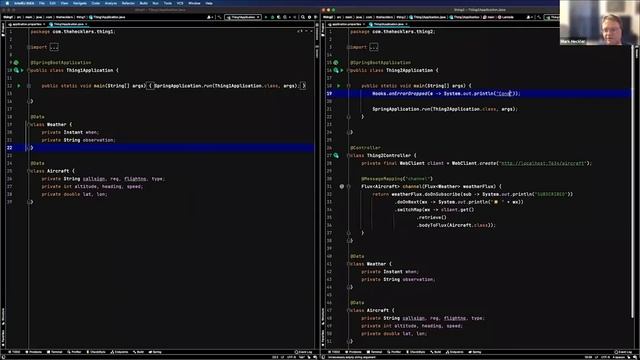Image resolution: width=640 pixels, height=360 pixels.
Task: Click the Apple menu icon
Action: click(x=7, y=3)
